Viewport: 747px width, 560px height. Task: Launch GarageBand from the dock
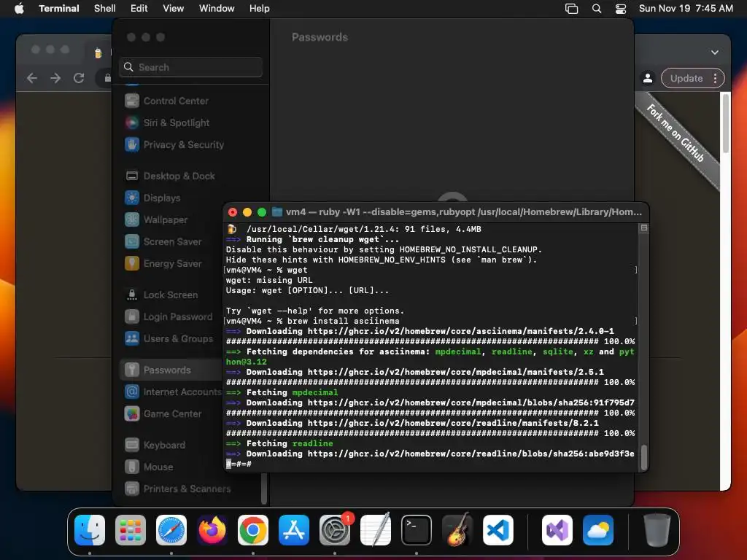[457, 530]
